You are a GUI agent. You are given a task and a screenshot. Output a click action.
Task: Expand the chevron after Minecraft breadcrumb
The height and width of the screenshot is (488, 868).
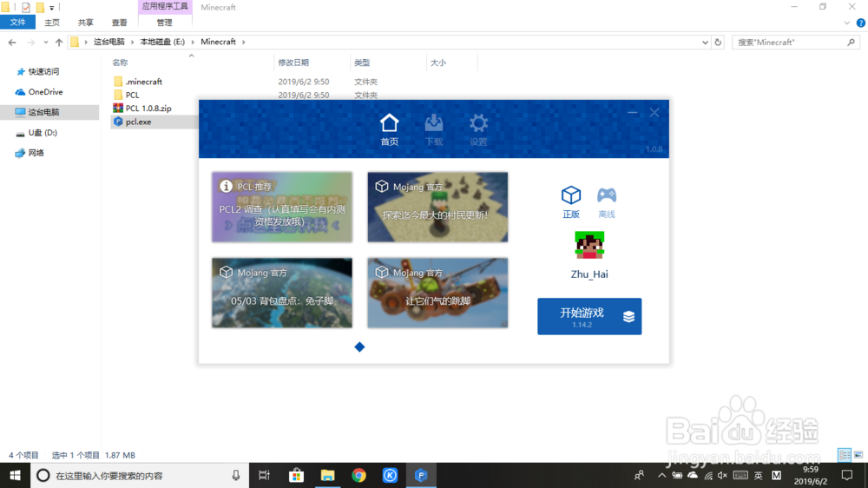click(243, 42)
